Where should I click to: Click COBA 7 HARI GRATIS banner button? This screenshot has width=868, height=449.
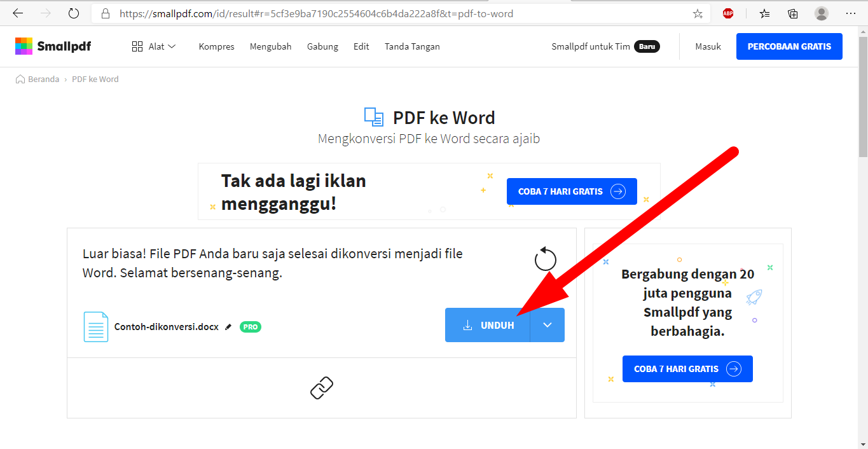[572, 191]
